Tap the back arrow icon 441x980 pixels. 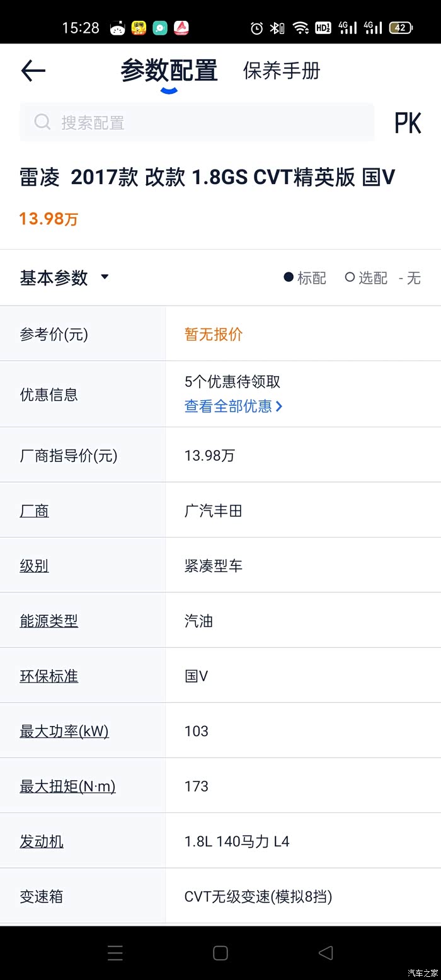pos(33,71)
